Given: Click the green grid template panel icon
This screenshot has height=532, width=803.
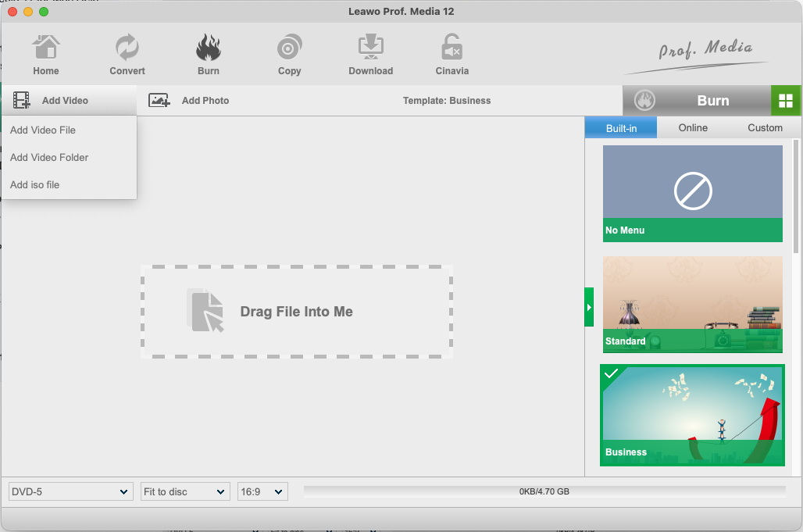Looking at the screenshot, I should coord(786,101).
